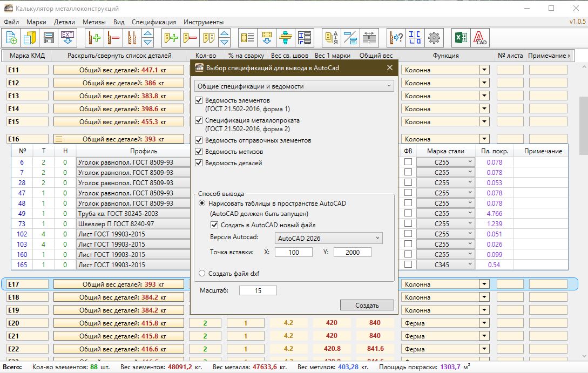Open the Метизы menu
The height and width of the screenshot is (373, 588).
pyautogui.click(x=94, y=22)
